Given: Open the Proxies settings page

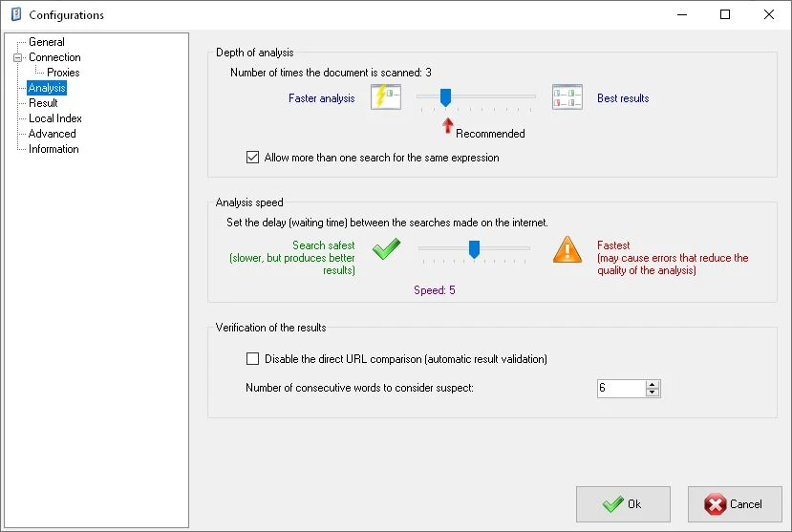Looking at the screenshot, I should click(x=63, y=73).
